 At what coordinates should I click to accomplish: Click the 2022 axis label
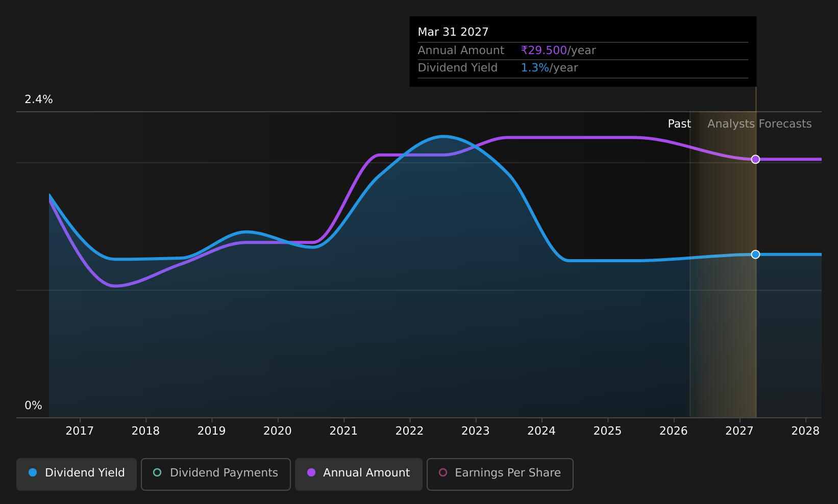pos(409,431)
